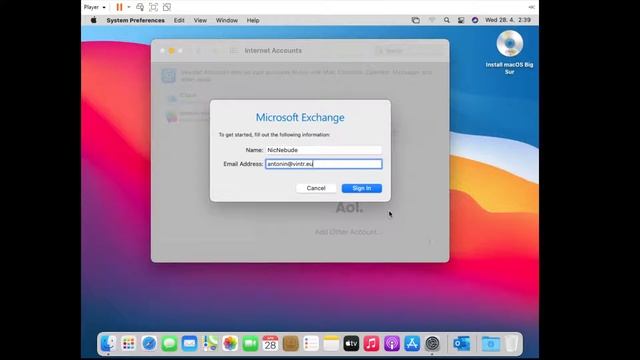Open the Apple menu
The width and height of the screenshot is (640, 360).
click(x=93, y=20)
